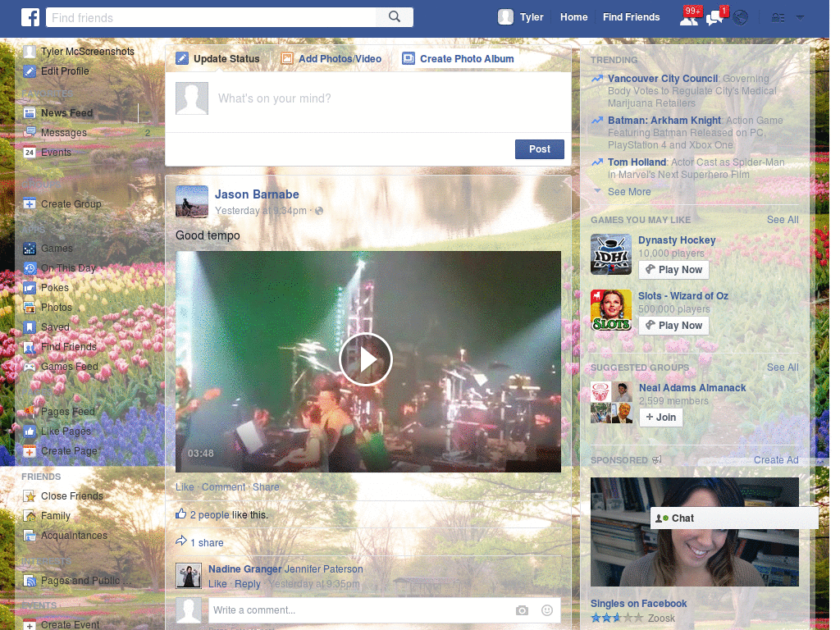
Task: Open Vancouver City Council trending topic
Action: coord(663,79)
